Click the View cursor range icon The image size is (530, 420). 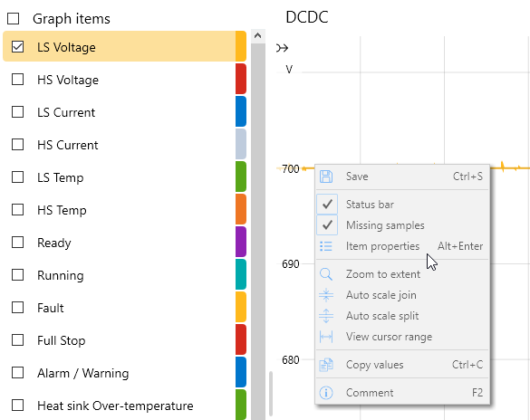point(326,337)
